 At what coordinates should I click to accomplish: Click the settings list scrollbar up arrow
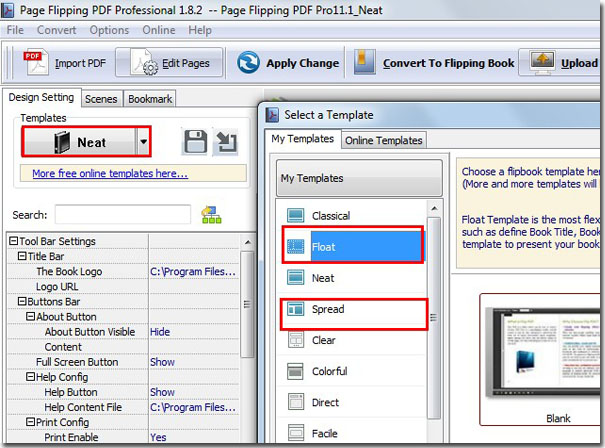[248, 242]
